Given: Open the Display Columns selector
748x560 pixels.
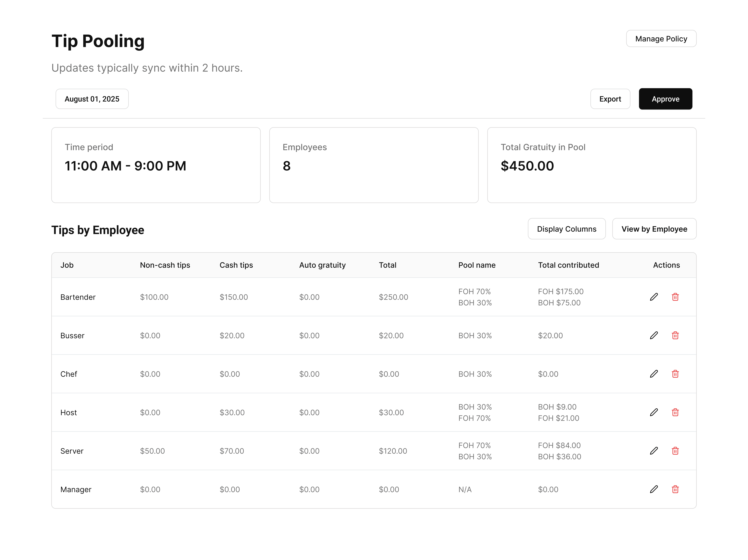Looking at the screenshot, I should [x=566, y=229].
